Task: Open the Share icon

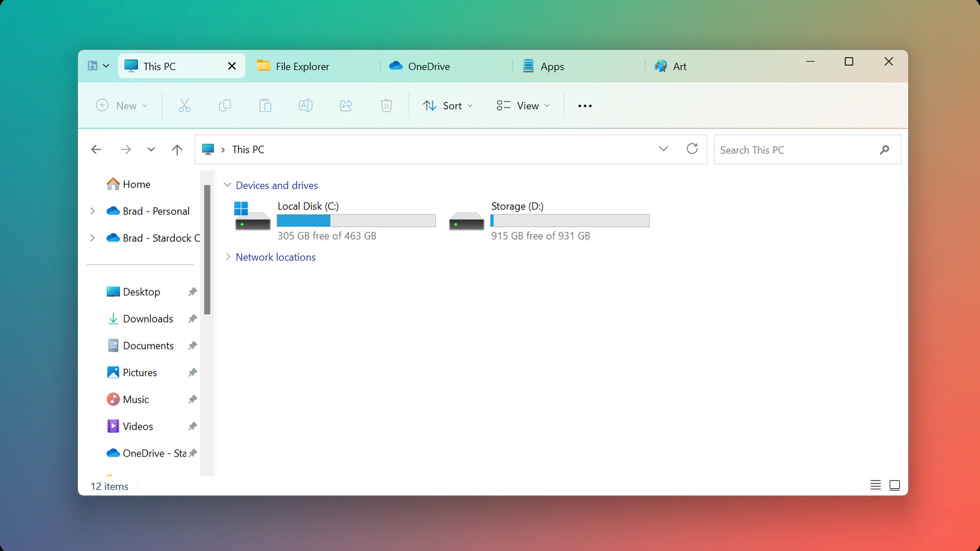Action: [346, 105]
